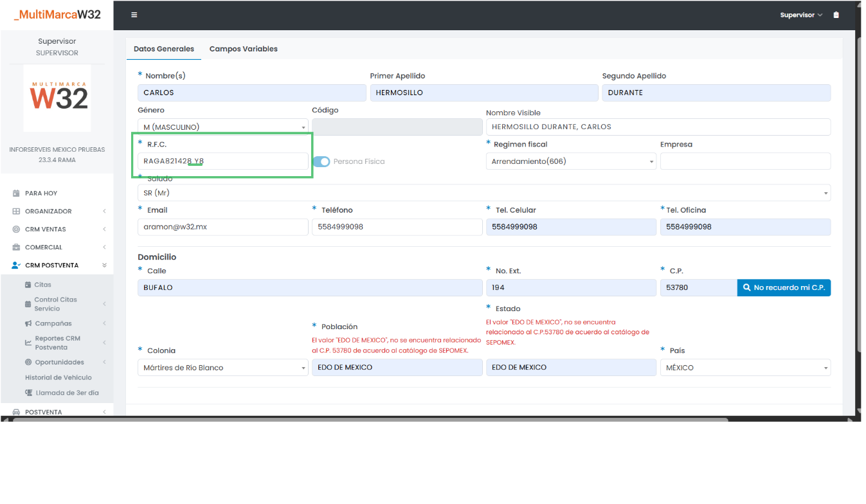The image size is (866, 504).
Task: Click the hamburger menu icon in top bar
Action: pos(134,15)
